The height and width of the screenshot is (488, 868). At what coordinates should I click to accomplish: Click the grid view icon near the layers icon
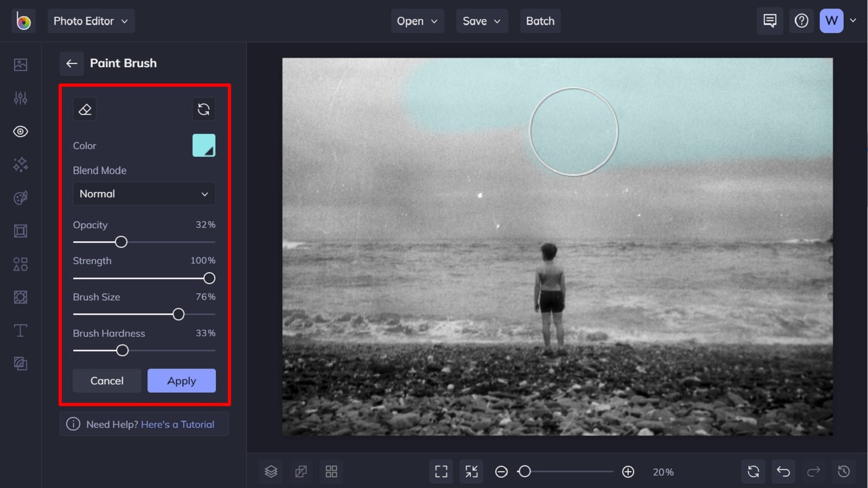(331, 471)
